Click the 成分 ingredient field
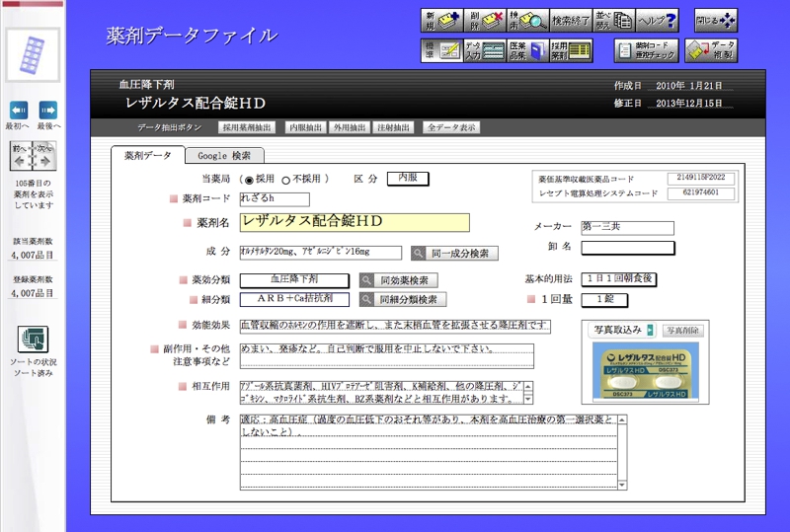790x532 pixels. pyautogui.click(x=320, y=253)
